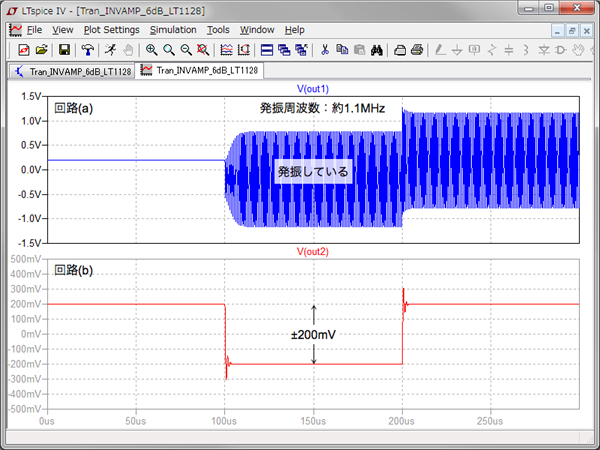Open the Simulation menu
This screenshot has width=600, height=450.
point(173,30)
